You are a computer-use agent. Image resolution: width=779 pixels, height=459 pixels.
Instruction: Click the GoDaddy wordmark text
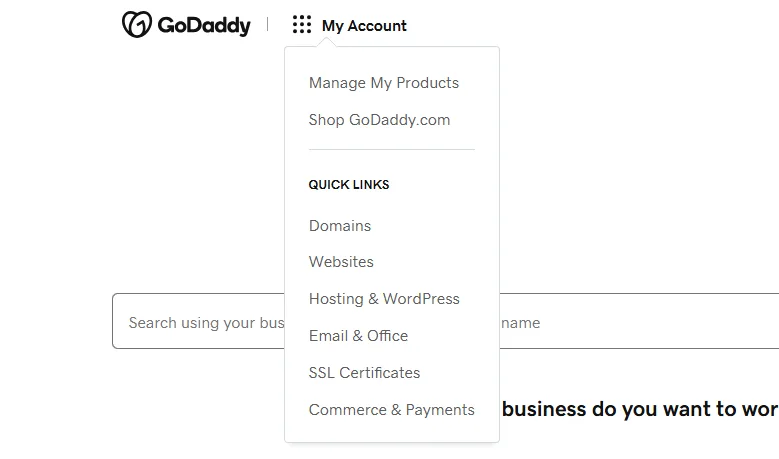204,26
